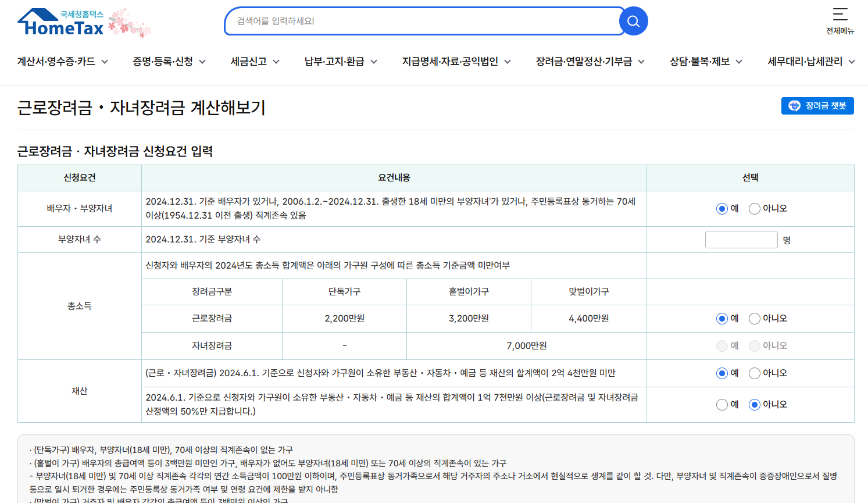The width and height of the screenshot is (868, 503).
Task: Open 세무대리·납세관리 menu
Action: [x=805, y=62]
